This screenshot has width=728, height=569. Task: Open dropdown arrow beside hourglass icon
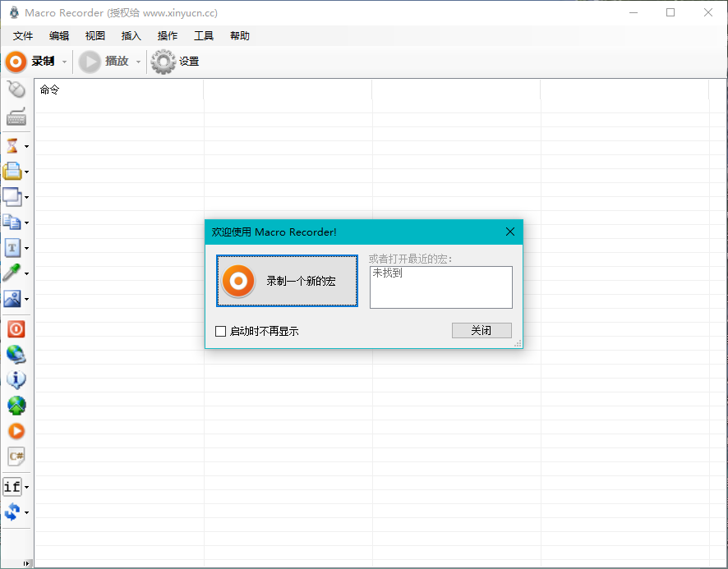[x=26, y=146]
